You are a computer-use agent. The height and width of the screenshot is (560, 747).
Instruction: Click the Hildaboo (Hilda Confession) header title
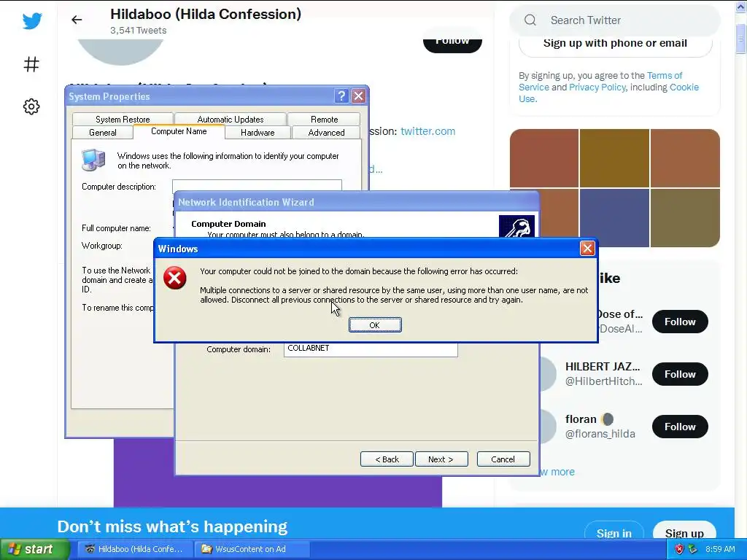(x=206, y=15)
